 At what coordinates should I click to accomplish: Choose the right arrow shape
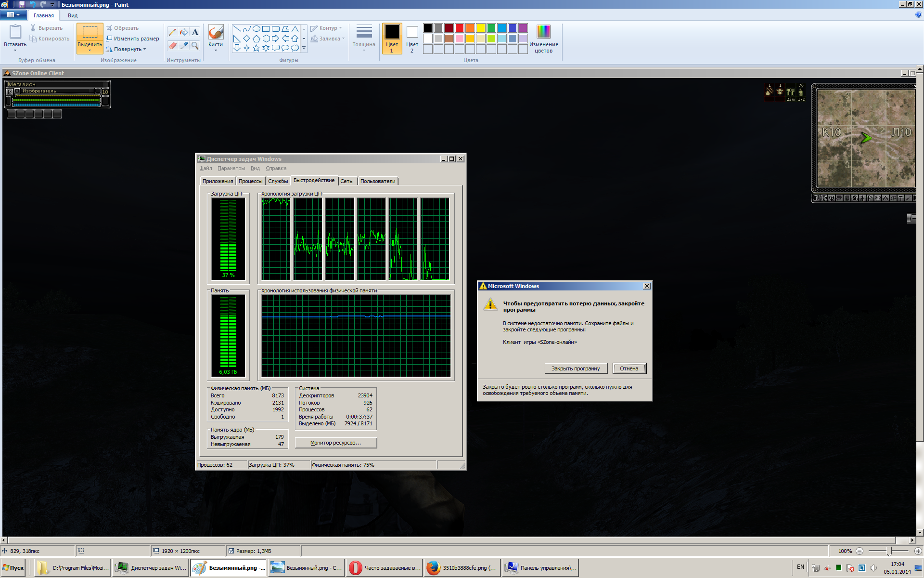tap(275, 39)
